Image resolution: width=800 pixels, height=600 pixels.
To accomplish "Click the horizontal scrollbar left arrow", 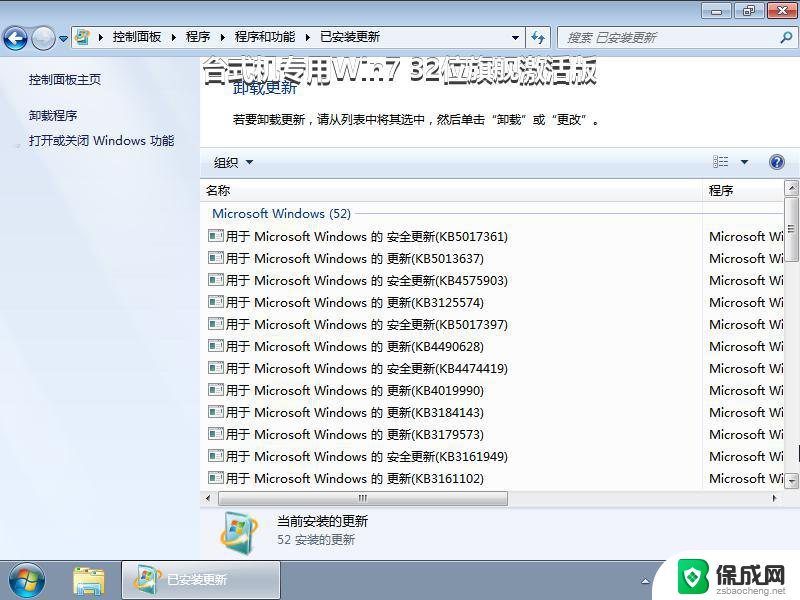I will pos(208,498).
